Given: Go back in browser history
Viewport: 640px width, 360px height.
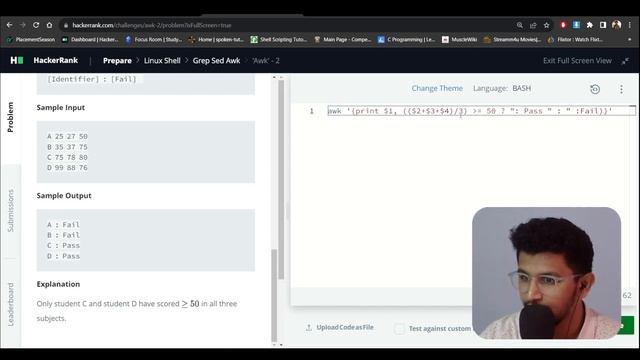Looking at the screenshot, I should 9,25.
